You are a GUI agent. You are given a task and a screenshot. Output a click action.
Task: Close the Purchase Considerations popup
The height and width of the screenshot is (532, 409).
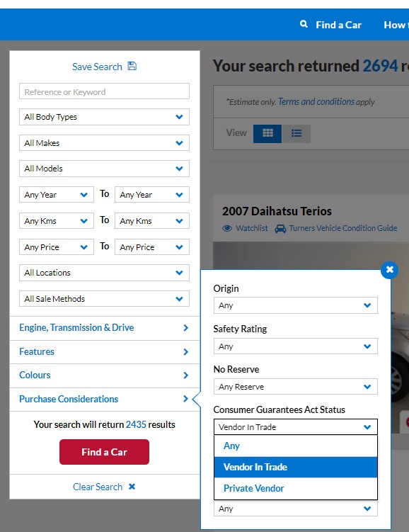point(389,270)
